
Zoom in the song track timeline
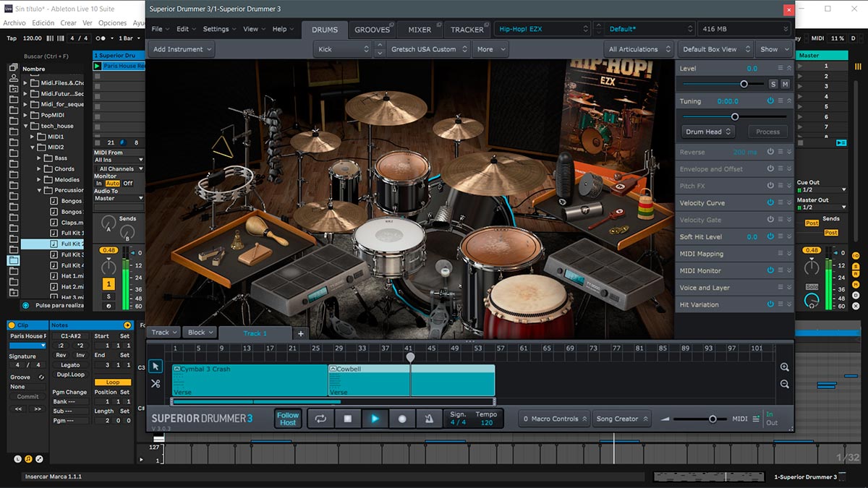tap(785, 367)
